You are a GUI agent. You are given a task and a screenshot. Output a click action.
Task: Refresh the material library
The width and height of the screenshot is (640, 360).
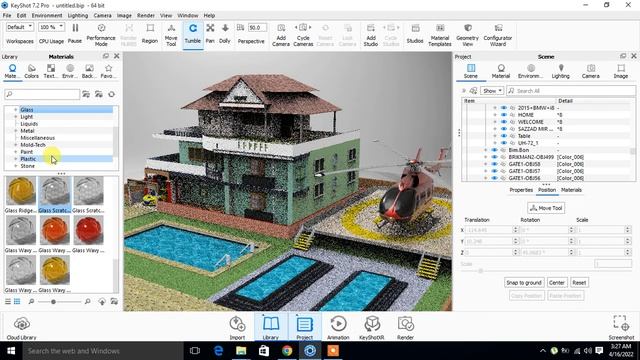tap(111, 94)
